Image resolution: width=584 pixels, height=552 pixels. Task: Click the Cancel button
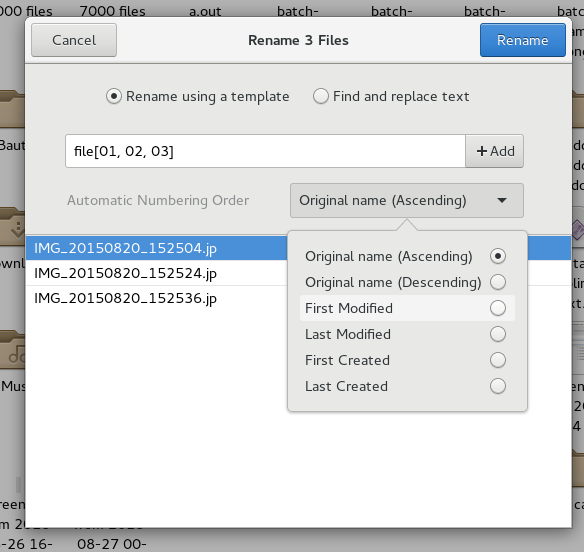click(x=74, y=40)
